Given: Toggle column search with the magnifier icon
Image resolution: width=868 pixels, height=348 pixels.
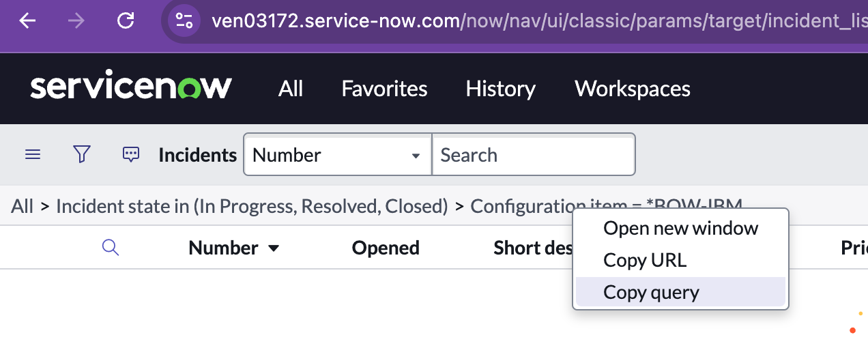Looking at the screenshot, I should click(111, 248).
